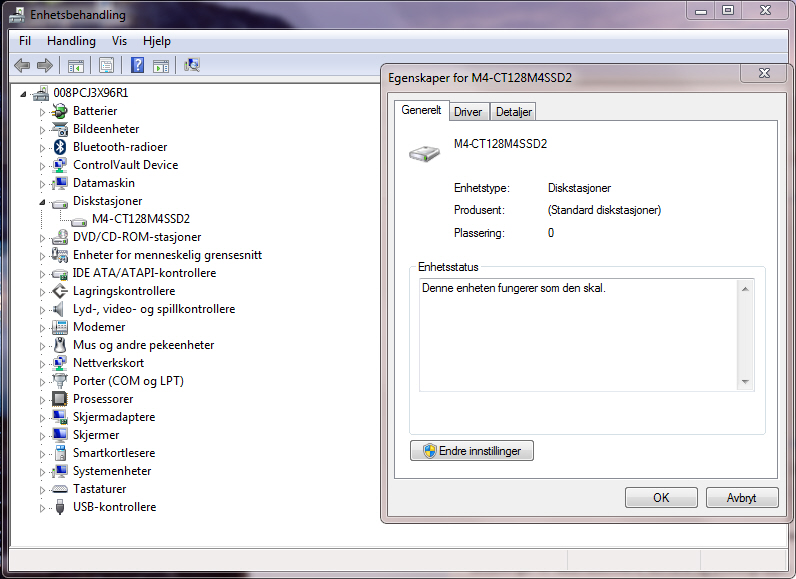
Task: Click the Enhetsstatus scrollbar down arrow
Action: pos(745,382)
